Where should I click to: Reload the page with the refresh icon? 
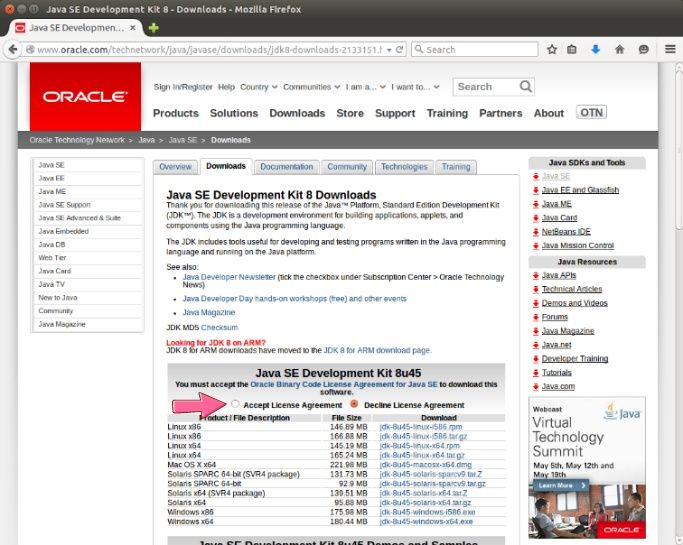coord(399,50)
